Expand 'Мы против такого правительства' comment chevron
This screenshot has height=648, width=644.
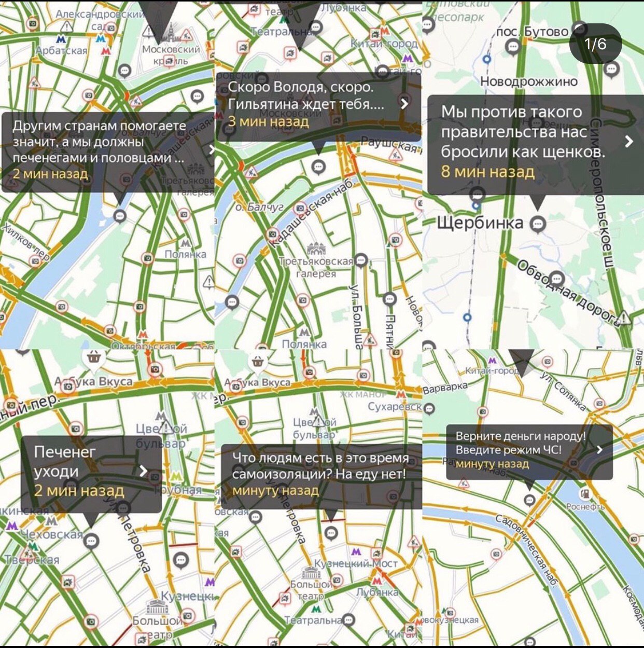[x=629, y=141]
